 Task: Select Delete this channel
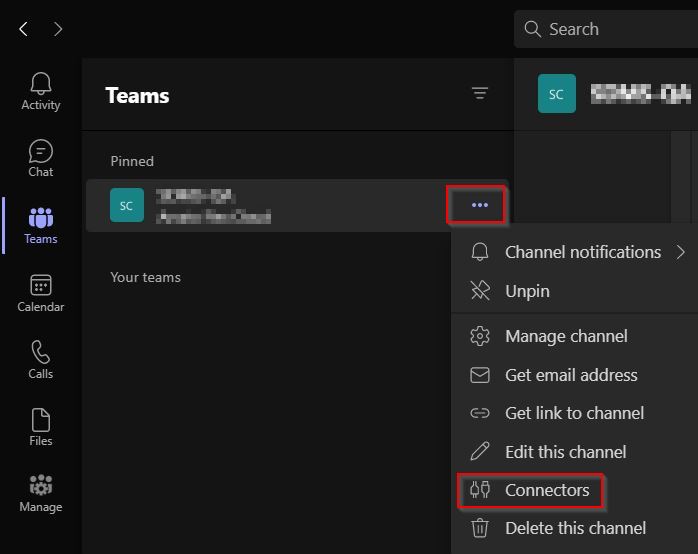coord(574,529)
